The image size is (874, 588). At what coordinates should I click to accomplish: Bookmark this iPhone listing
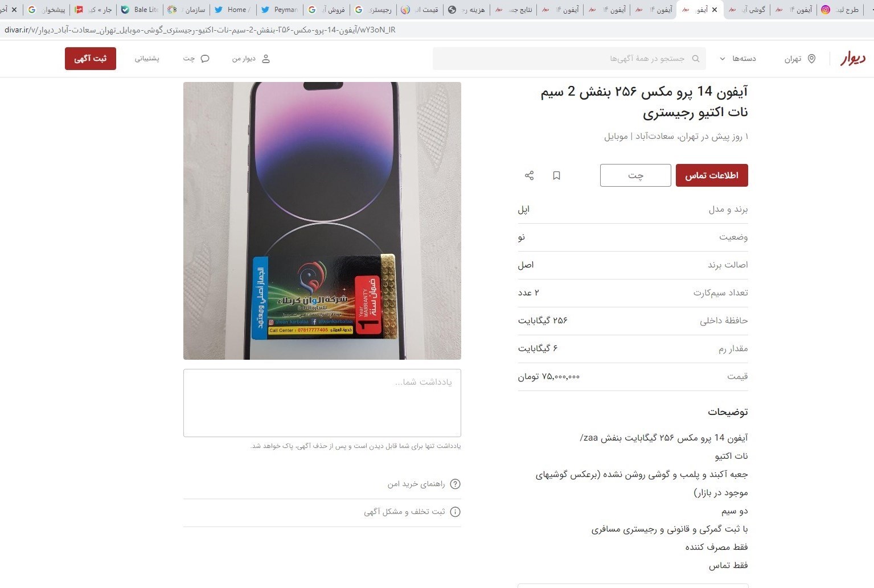click(x=557, y=175)
